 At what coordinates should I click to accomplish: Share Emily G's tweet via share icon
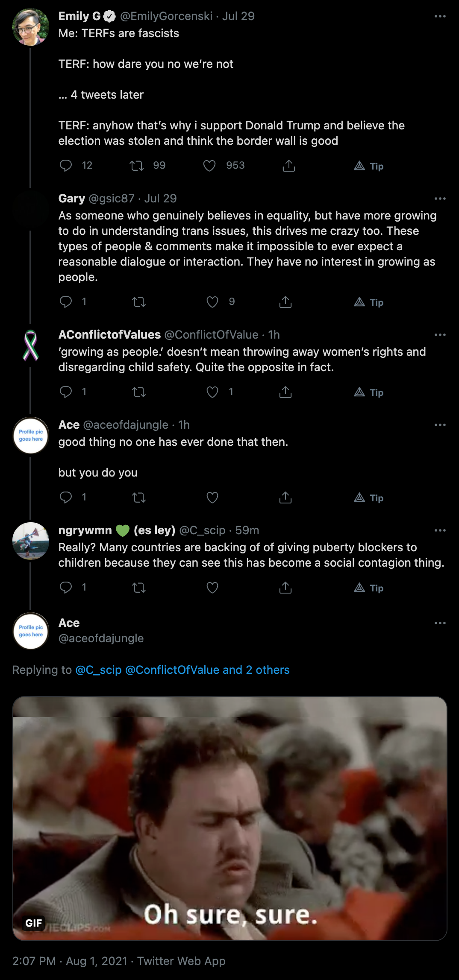(289, 166)
